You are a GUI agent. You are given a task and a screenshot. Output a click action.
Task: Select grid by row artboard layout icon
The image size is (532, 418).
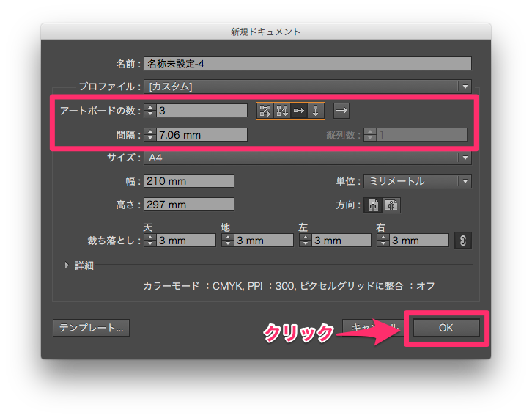265,111
